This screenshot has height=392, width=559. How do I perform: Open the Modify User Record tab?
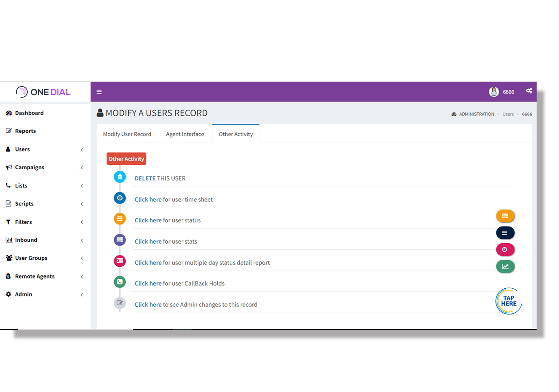127,134
